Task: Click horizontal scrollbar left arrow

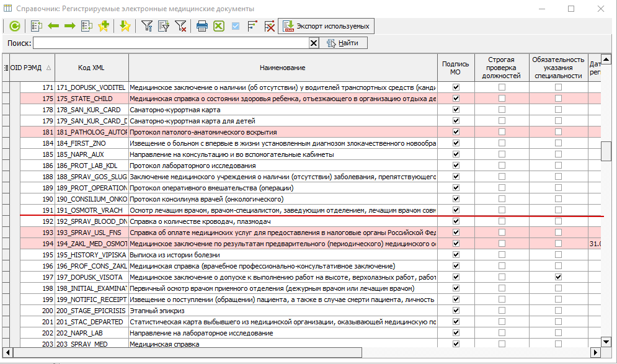Action: [8, 352]
